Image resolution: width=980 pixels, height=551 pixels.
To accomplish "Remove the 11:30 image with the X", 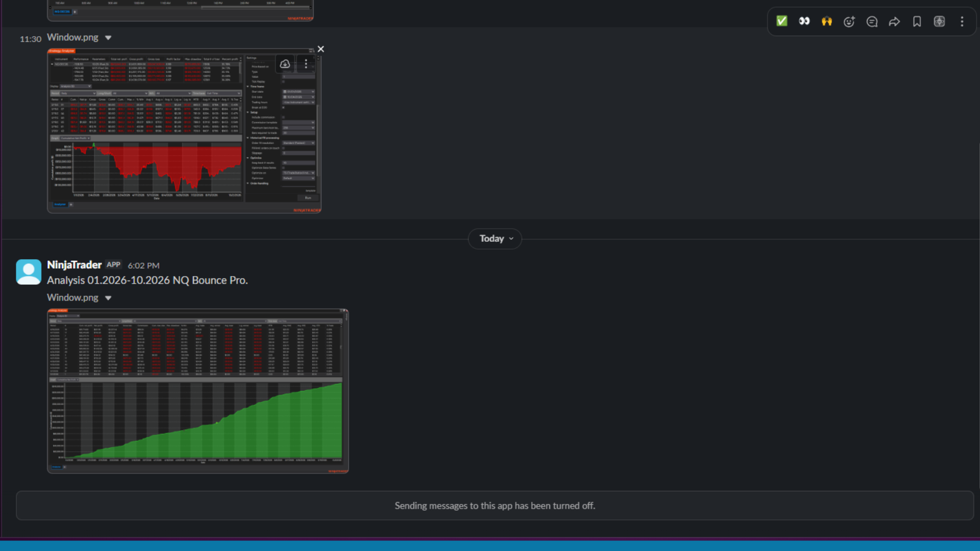I will [320, 49].
